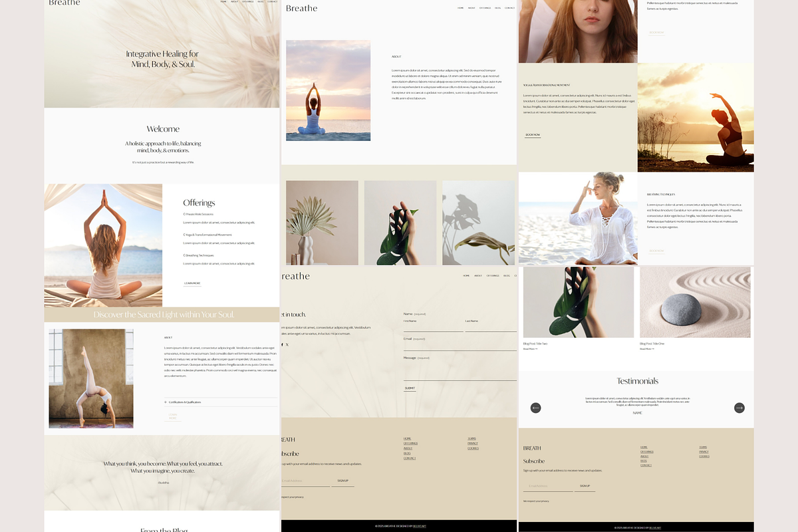Click the Facebook icon on the contact page
This screenshot has height=532, width=798.
(282, 344)
